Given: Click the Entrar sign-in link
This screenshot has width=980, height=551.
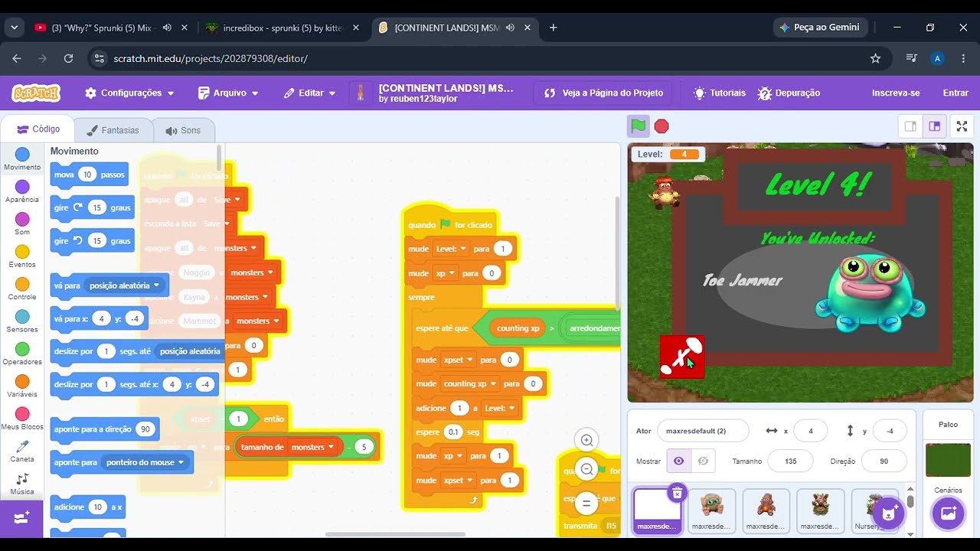Looking at the screenshot, I should pos(955,93).
